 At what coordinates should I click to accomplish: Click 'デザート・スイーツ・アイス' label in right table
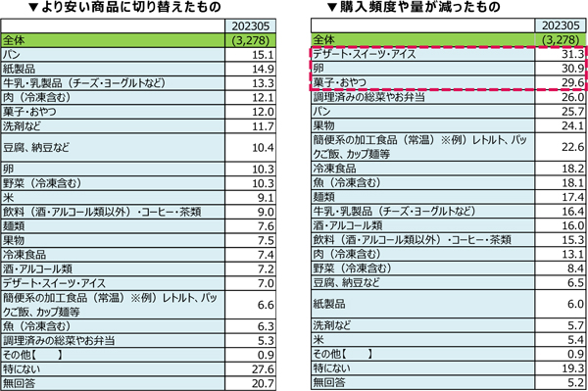(x=365, y=54)
